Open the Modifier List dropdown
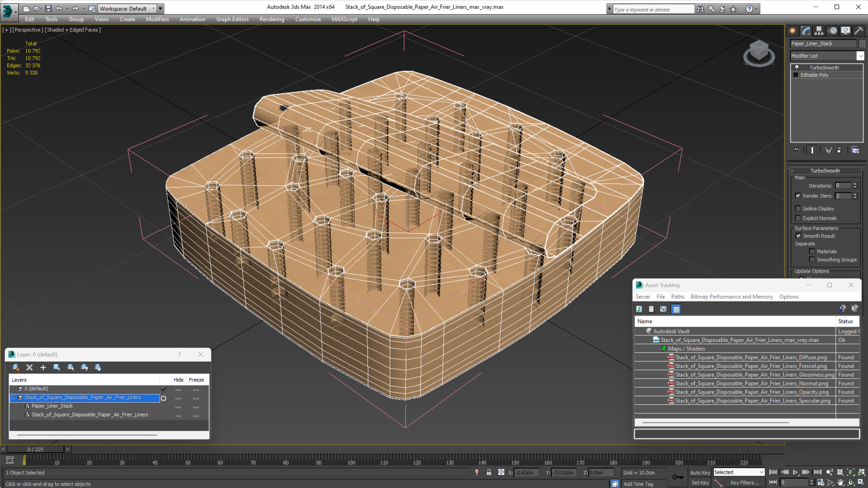The width and height of the screenshot is (868, 488). [x=827, y=56]
